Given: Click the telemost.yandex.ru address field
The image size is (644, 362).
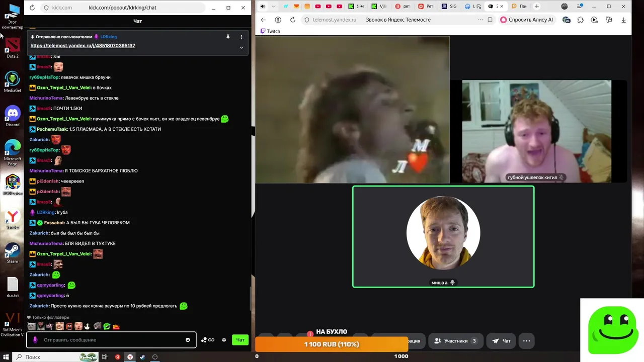Looking at the screenshot, I should coord(335,20).
